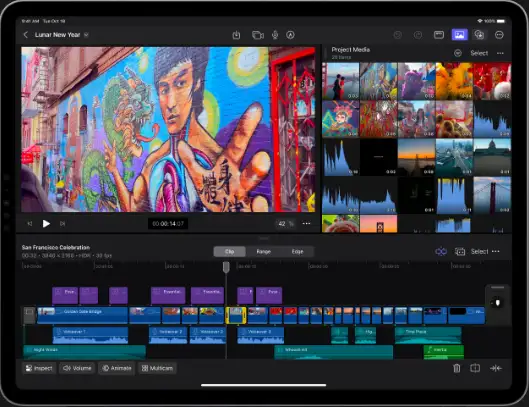Click the playhead handle on the timeline ruler
The width and height of the screenshot is (529, 407).
pos(226,267)
